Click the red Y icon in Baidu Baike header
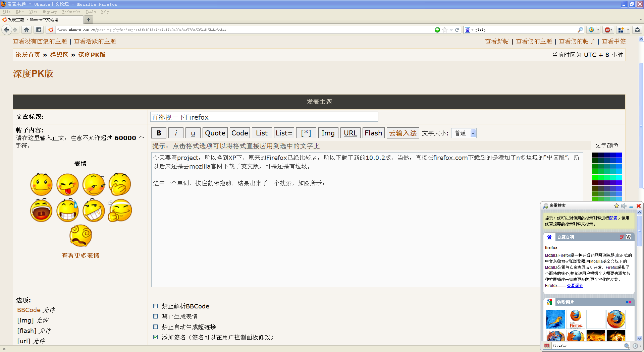Screen dimensions: 644x352 click(622, 237)
